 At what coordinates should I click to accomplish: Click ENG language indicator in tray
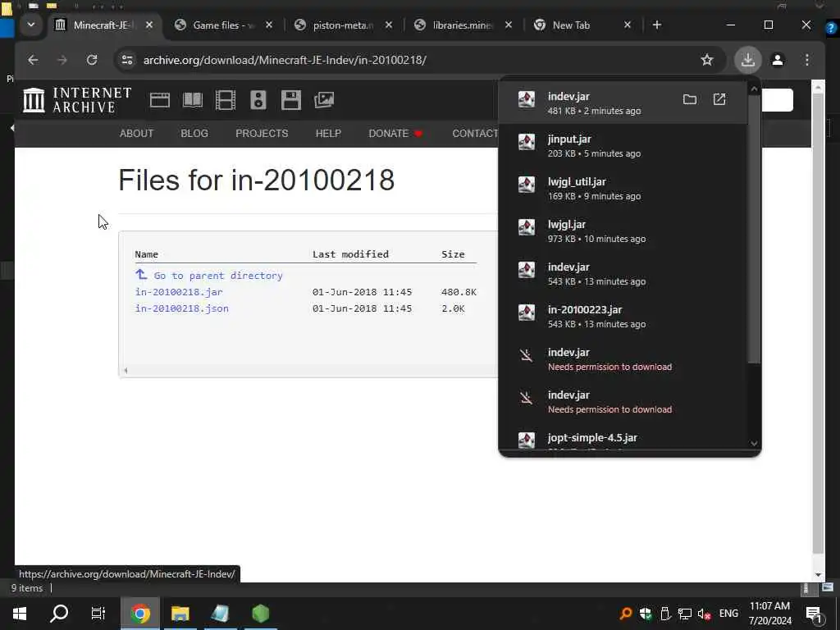point(728,614)
